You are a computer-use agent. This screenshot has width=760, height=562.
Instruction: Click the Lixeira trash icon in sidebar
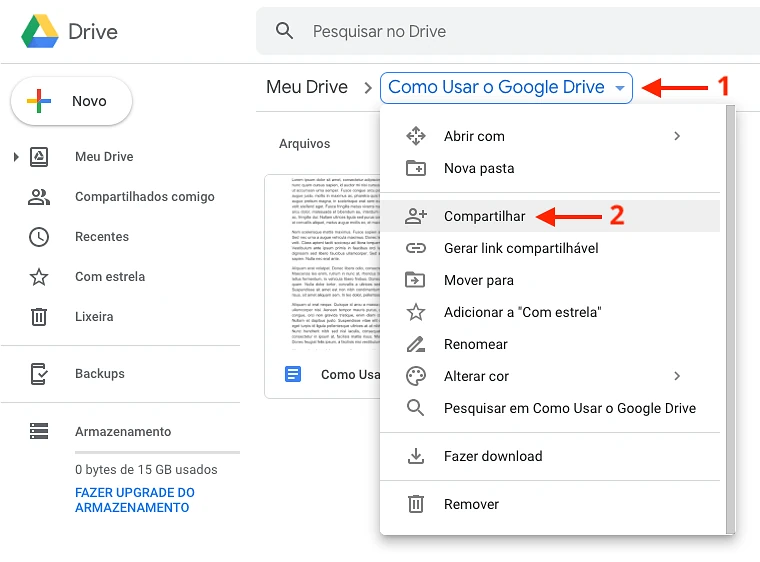(x=39, y=317)
